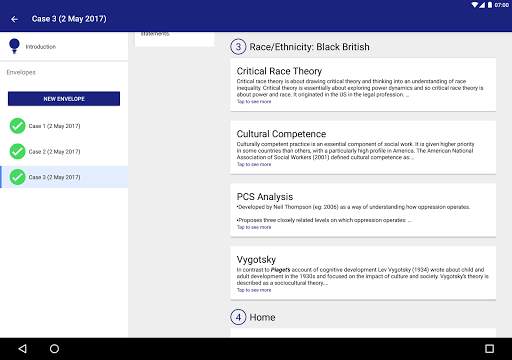Select the circled number 4 badge

point(238,317)
